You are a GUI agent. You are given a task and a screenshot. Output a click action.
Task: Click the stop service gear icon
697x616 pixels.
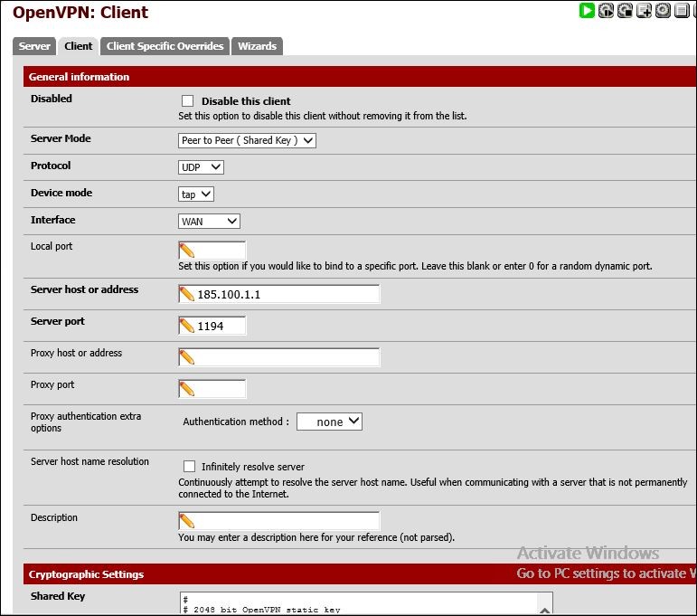[626, 11]
